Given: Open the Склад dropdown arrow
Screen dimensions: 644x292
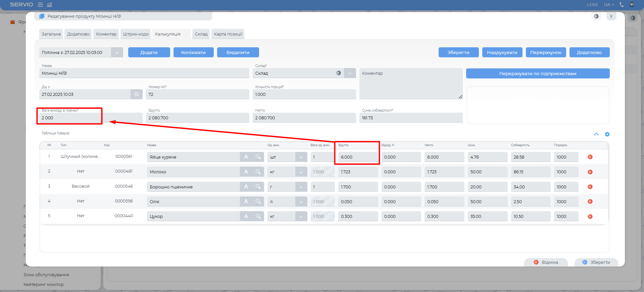Looking at the screenshot, I should click(350, 73).
